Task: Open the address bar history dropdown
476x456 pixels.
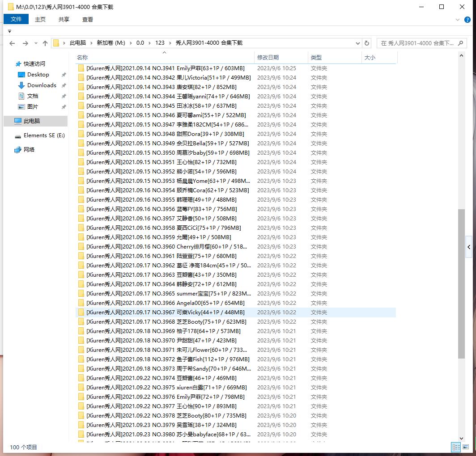Action: pos(358,43)
